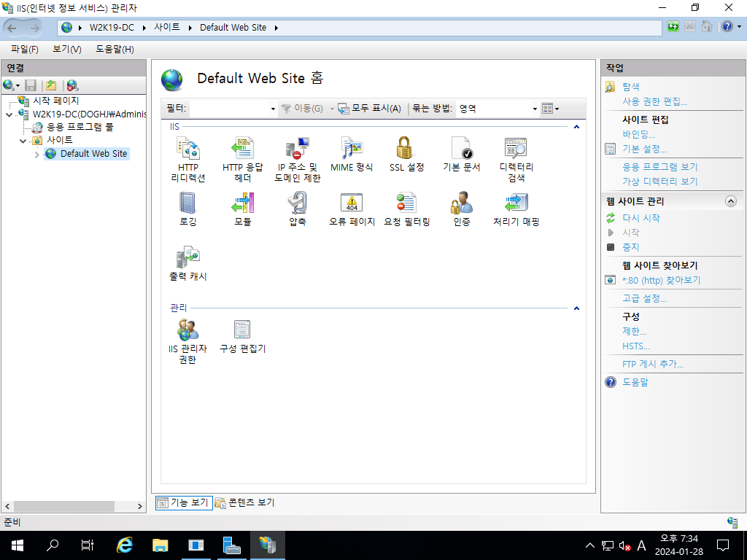Click the 탐색 action link

(631, 87)
